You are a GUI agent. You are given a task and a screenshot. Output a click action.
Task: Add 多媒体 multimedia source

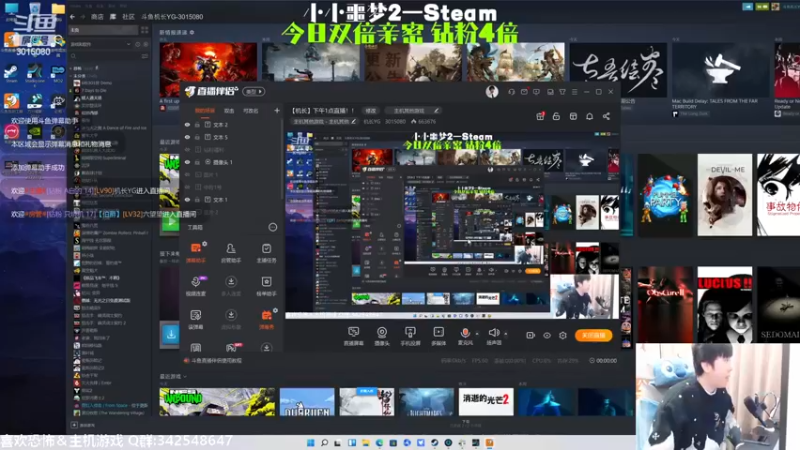tap(438, 336)
